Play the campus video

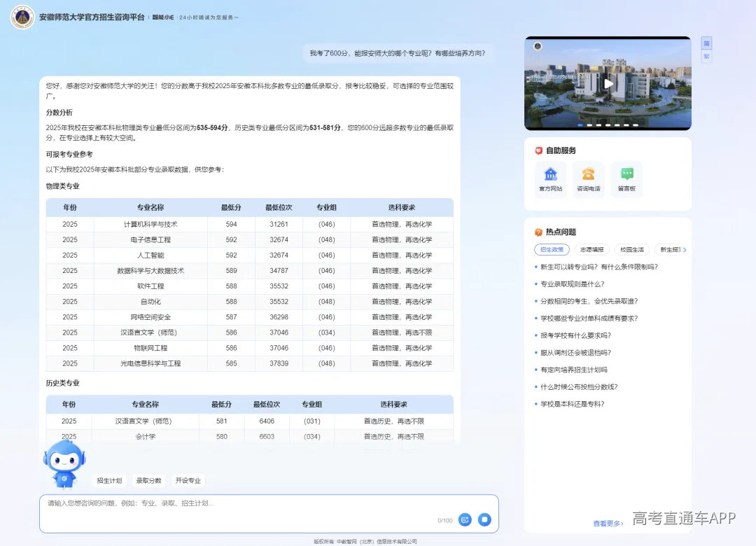pos(608,83)
